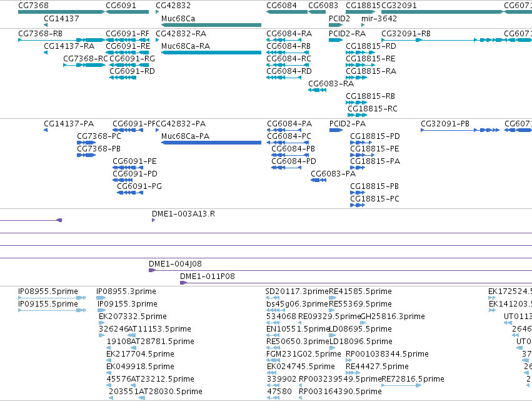
Task: Click the Muc68Ca-PA protein label
Action: [185, 136]
